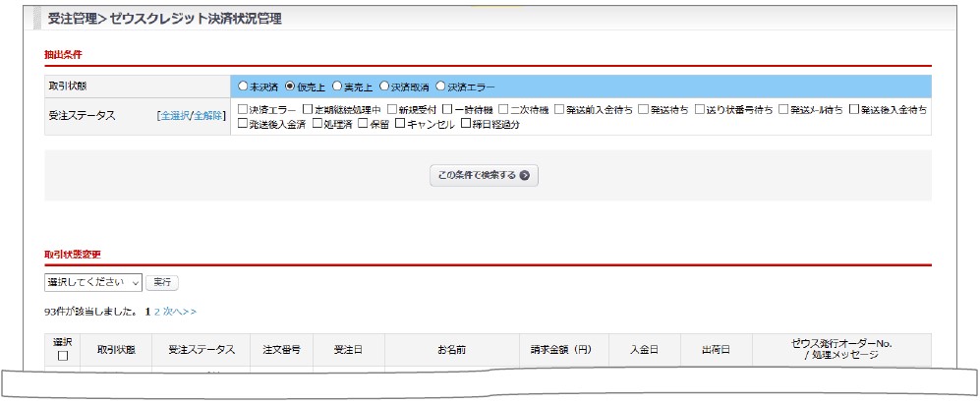980x404 pixels.
Task: Check the 発送後入金待ち checkbox
Action: [854, 109]
